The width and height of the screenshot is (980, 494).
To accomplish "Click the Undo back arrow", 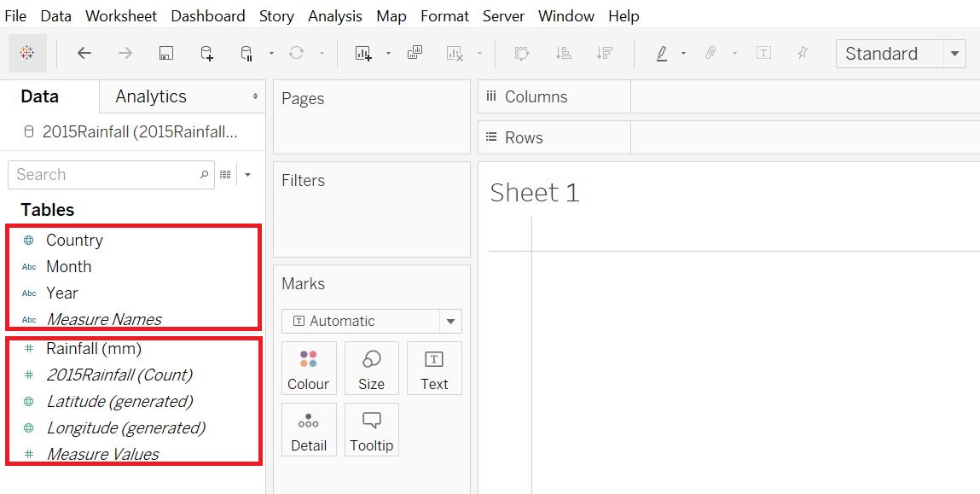I will point(84,53).
